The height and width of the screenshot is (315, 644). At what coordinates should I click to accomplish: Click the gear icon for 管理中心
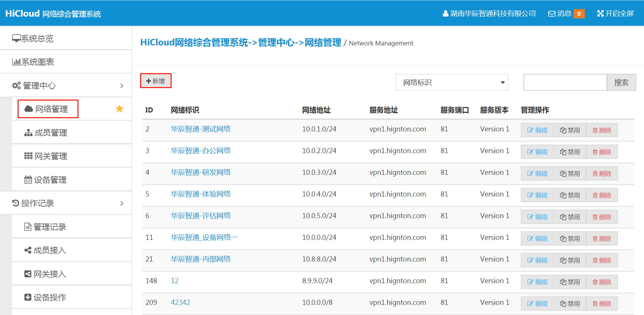pos(16,85)
